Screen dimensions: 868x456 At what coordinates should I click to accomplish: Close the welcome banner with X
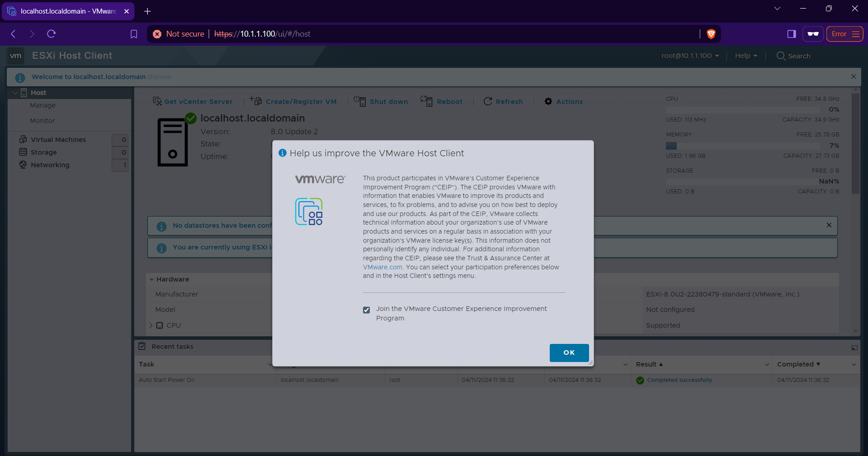click(854, 76)
